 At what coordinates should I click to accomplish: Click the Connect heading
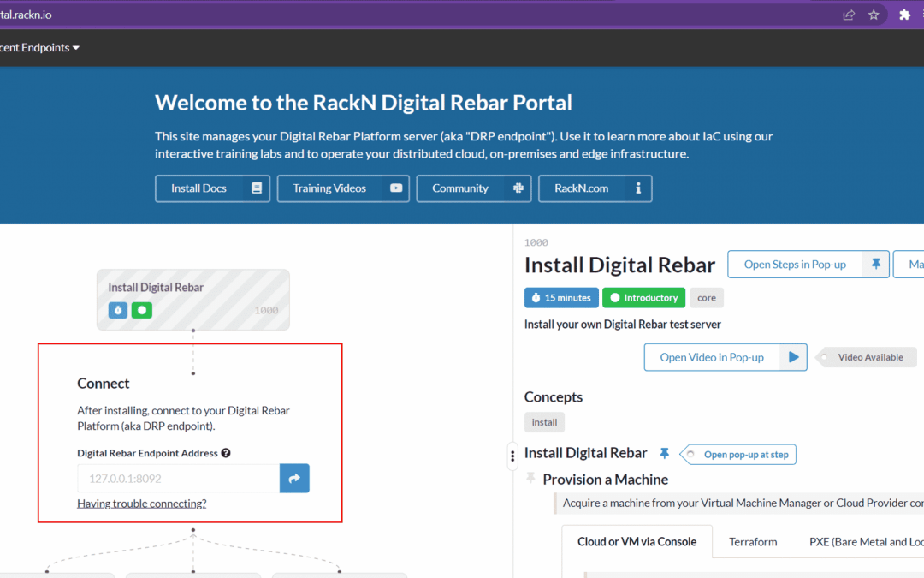click(104, 384)
